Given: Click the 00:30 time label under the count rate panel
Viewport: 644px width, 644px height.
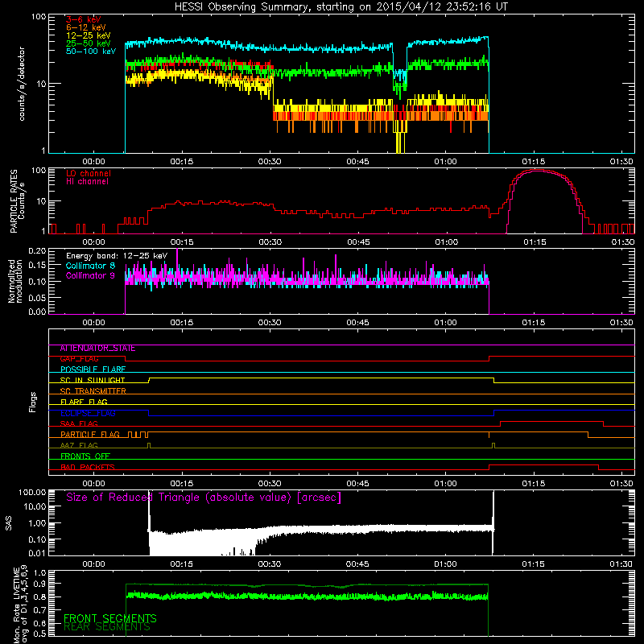Looking at the screenshot, I should 270,162.
